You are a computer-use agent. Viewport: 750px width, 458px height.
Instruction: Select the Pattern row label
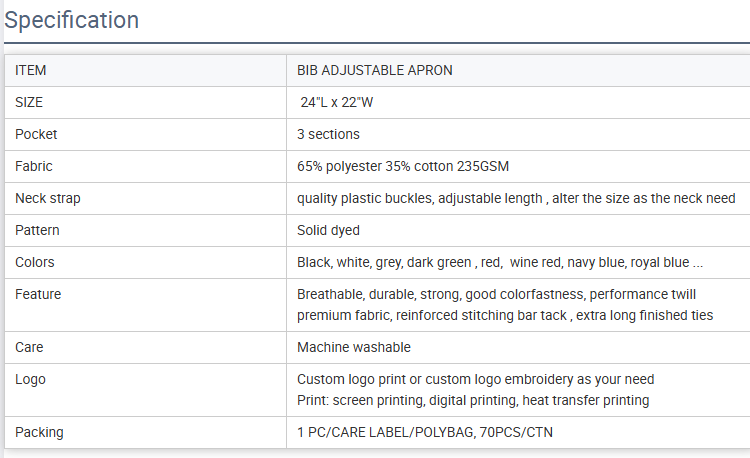(37, 230)
